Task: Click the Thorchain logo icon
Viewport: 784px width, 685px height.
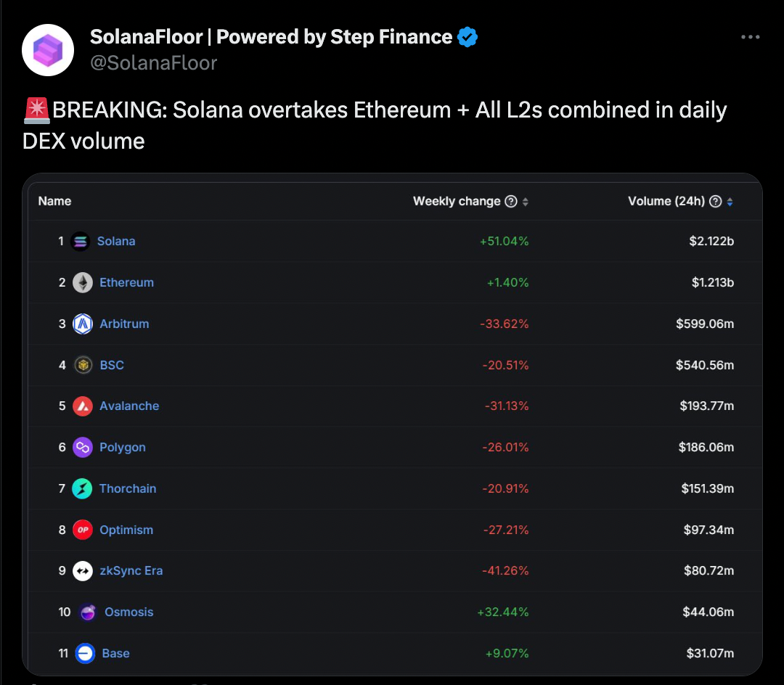Action: (83, 489)
